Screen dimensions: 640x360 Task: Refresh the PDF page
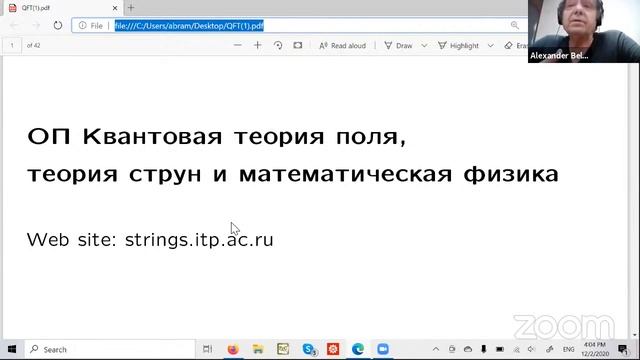58,25
